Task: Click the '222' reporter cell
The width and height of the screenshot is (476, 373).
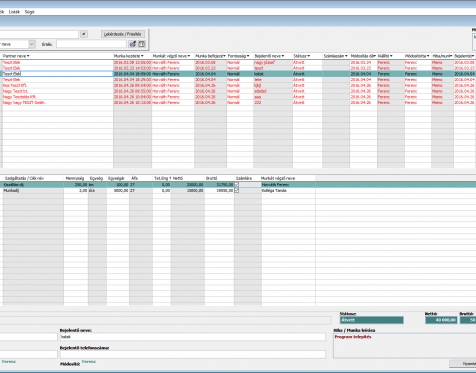Action: (x=273, y=103)
